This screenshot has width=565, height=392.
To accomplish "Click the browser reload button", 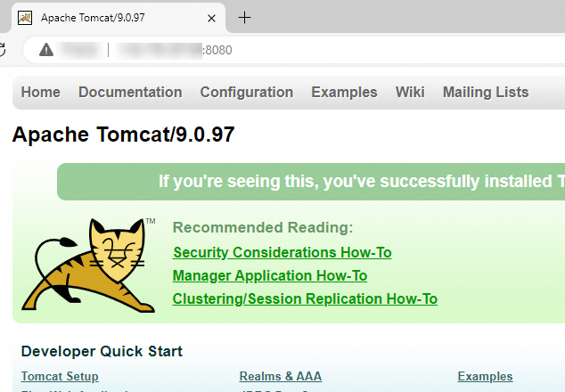I will 4,50.
